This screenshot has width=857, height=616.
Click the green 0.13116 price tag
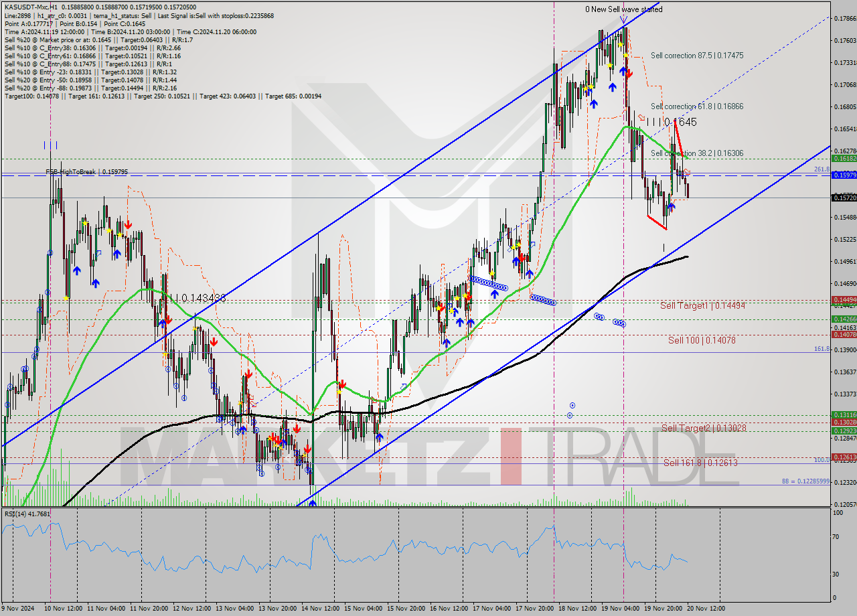pos(844,414)
